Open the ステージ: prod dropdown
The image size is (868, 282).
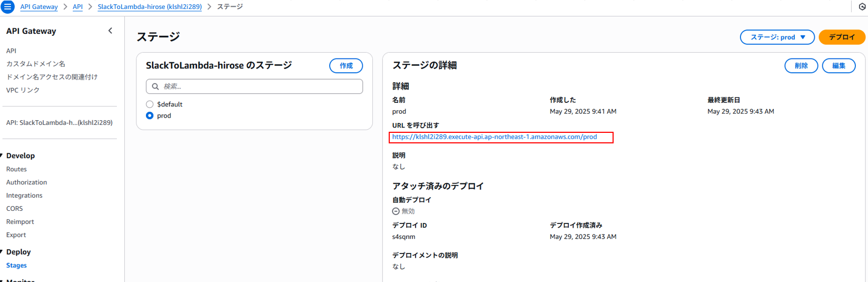click(777, 37)
